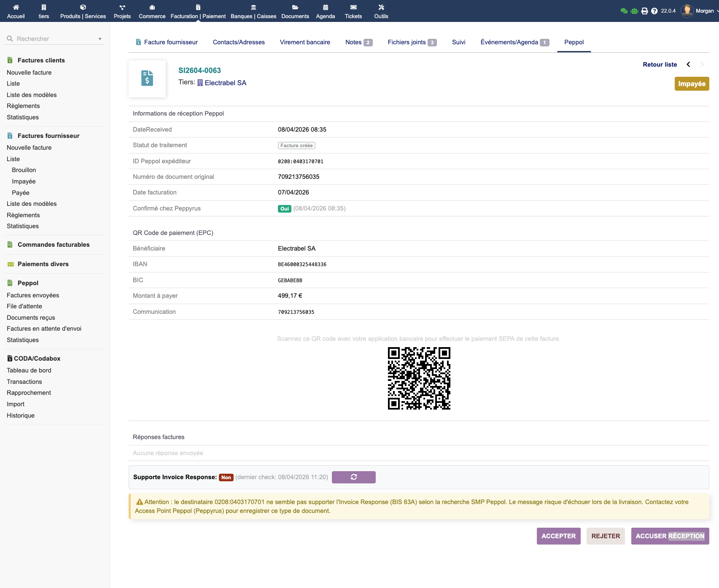Image resolution: width=719 pixels, height=588 pixels.
Task: Open the Agenda calendar module
Action: [x=325, y=11]
